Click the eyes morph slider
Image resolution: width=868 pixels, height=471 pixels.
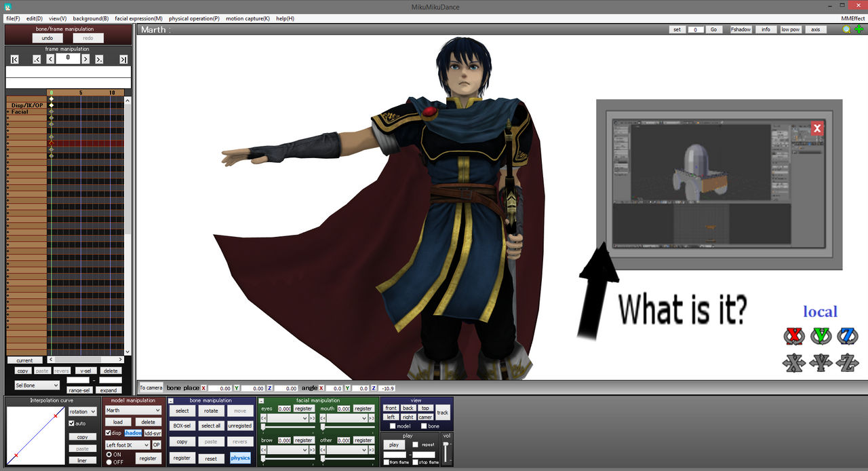[x=289, y=428]
